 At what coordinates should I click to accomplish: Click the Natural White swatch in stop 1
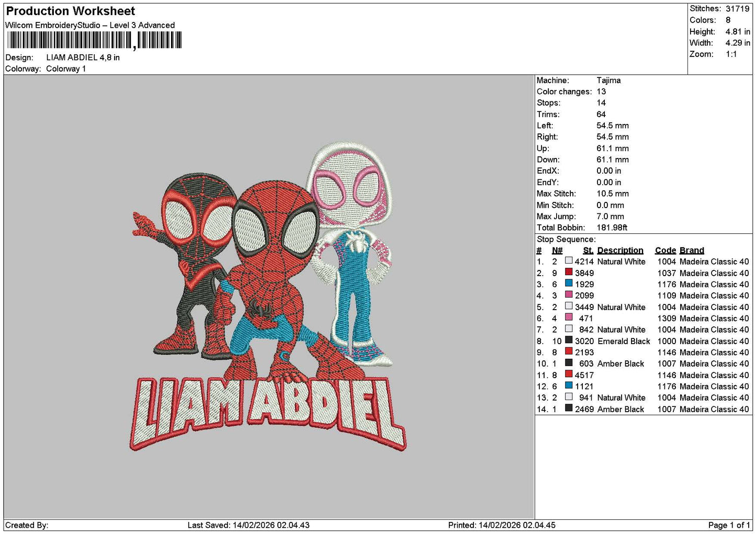tap(569, 260)
